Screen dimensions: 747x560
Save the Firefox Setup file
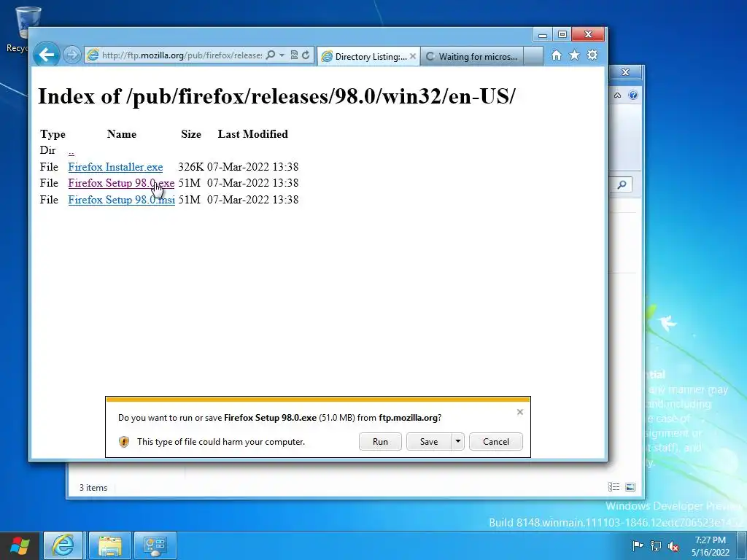tap(429, 441)
